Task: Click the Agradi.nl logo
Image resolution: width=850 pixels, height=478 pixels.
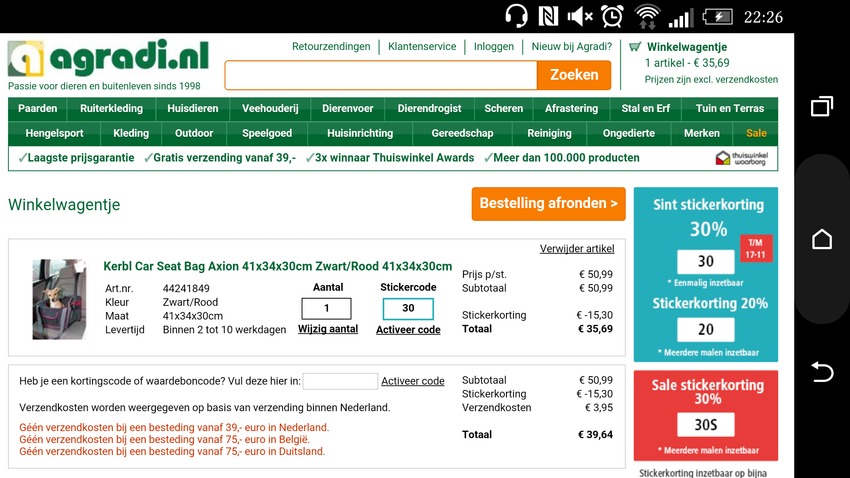Action: [108, 61]
